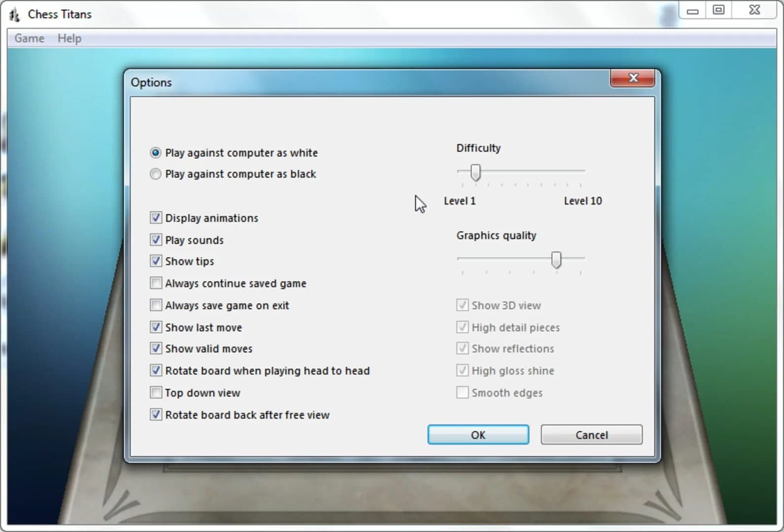
Task: Open the Help menu
Action: point(69,38)
